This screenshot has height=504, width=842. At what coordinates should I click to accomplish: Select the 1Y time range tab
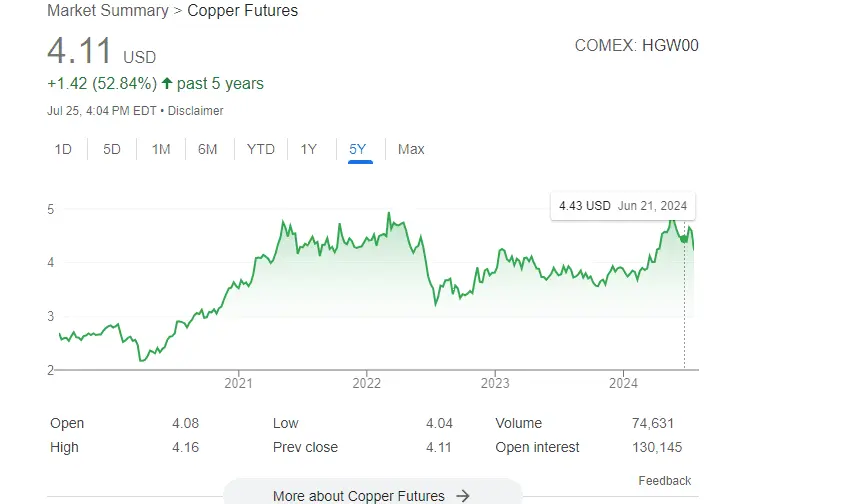coord(309,149)
